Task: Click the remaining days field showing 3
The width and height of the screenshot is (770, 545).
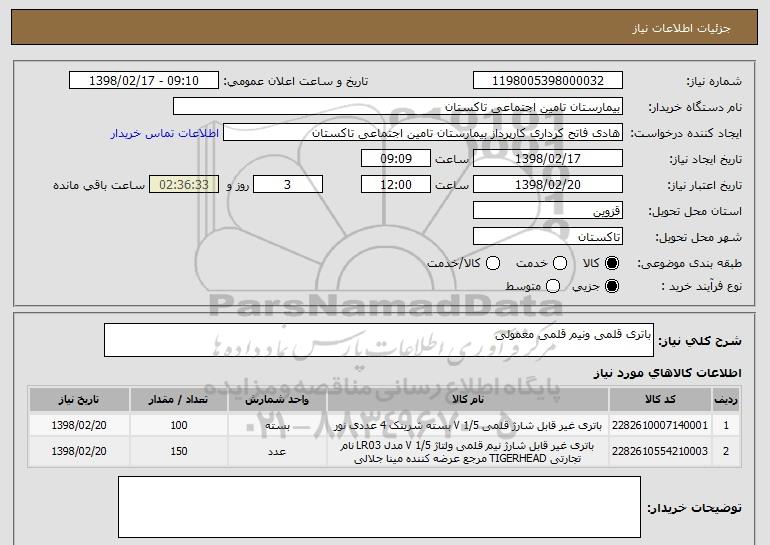Action: point(288,185)
